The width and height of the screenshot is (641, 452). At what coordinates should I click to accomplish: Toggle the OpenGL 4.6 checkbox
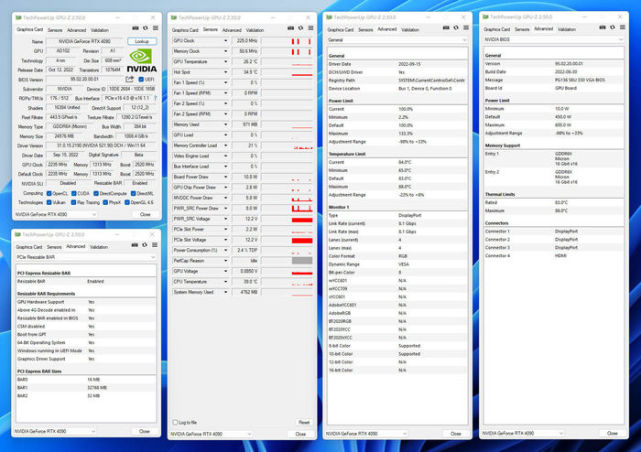click(127, 202)
